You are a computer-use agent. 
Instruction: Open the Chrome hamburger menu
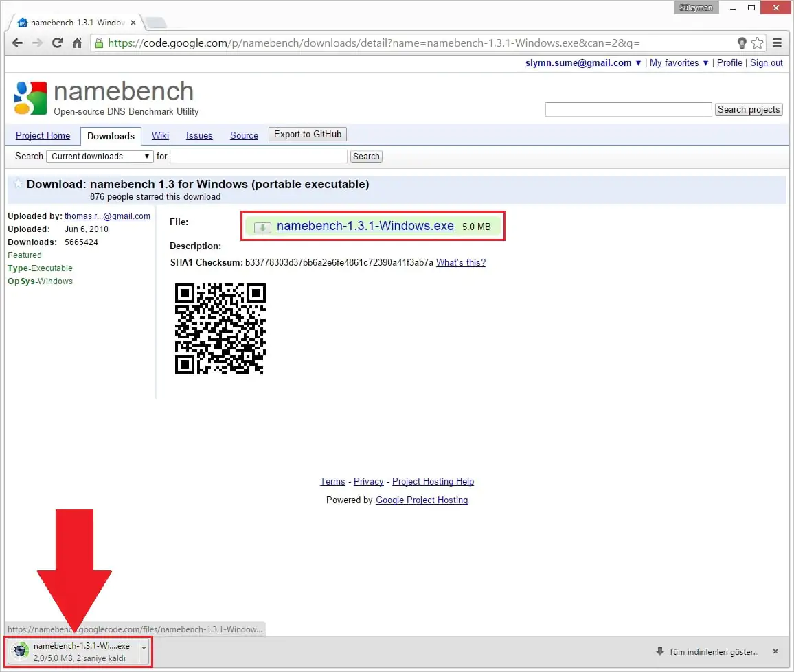[777, 43]
